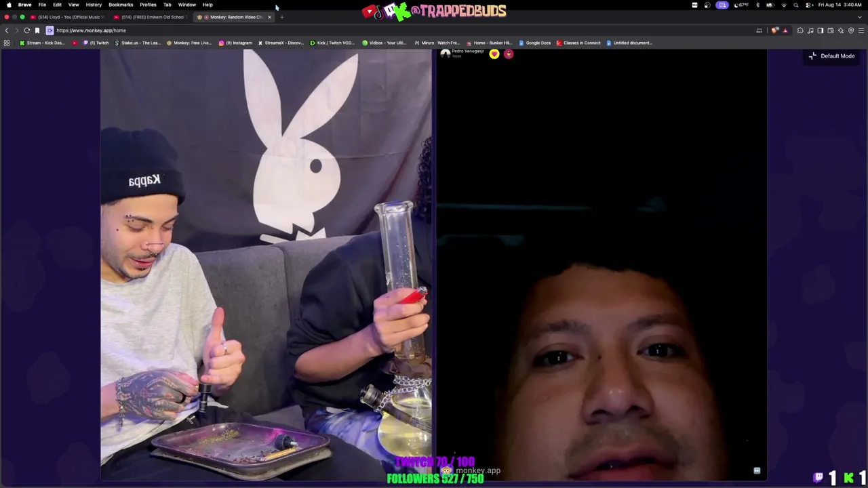Go back to the previous page

[x=7, y=30]
